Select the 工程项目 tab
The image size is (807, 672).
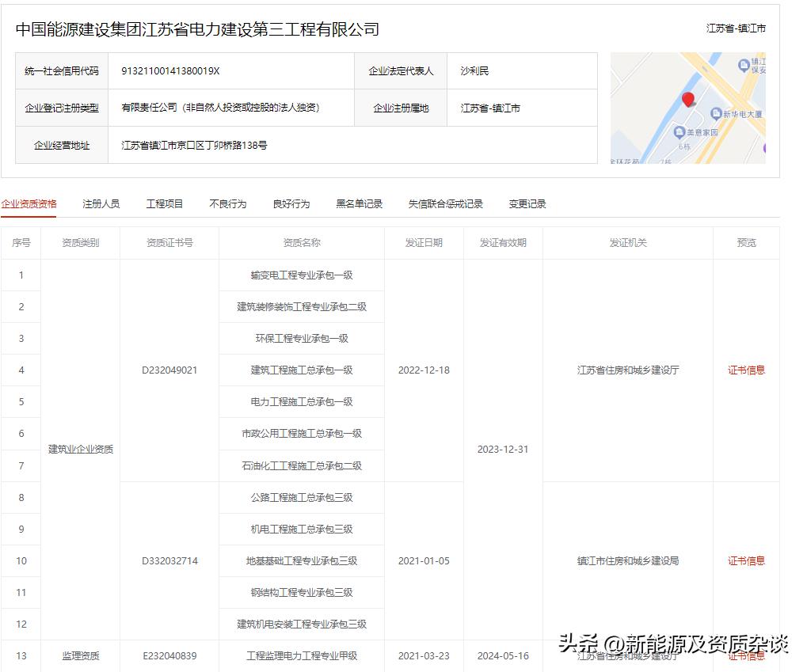tap(164, 203)
